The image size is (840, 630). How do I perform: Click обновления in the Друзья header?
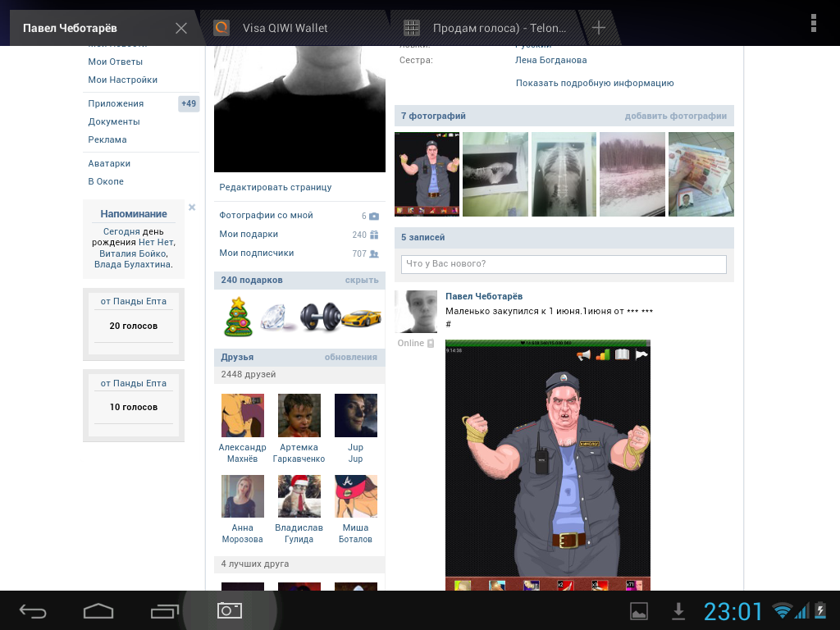pos(351,358)
